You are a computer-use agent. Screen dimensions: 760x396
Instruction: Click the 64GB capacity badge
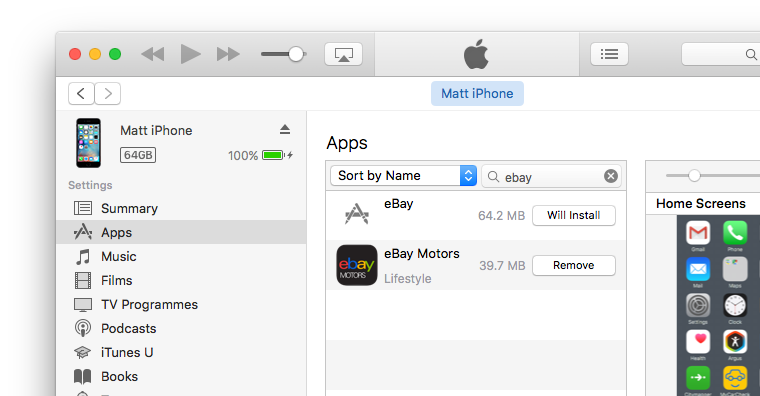tap(138, 155)
